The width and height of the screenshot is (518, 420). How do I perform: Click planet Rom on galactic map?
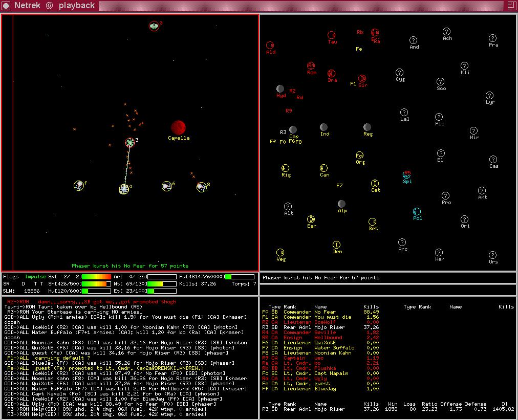[311, 65]
